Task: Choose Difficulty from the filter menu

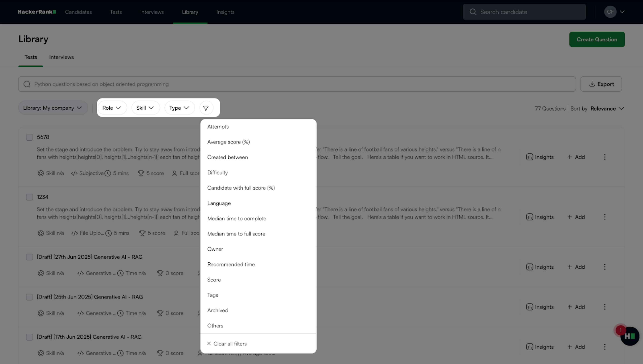Action: (217, 173)
